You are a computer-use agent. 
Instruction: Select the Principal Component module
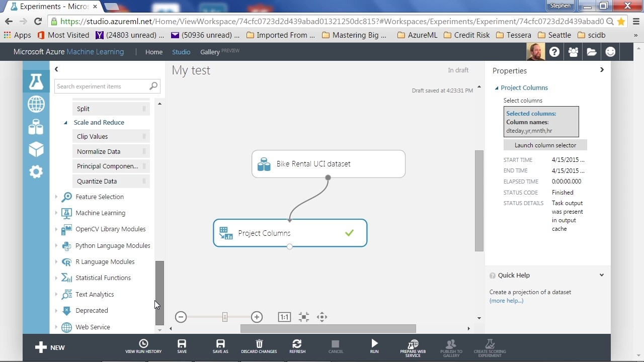[x=111, y=166]
